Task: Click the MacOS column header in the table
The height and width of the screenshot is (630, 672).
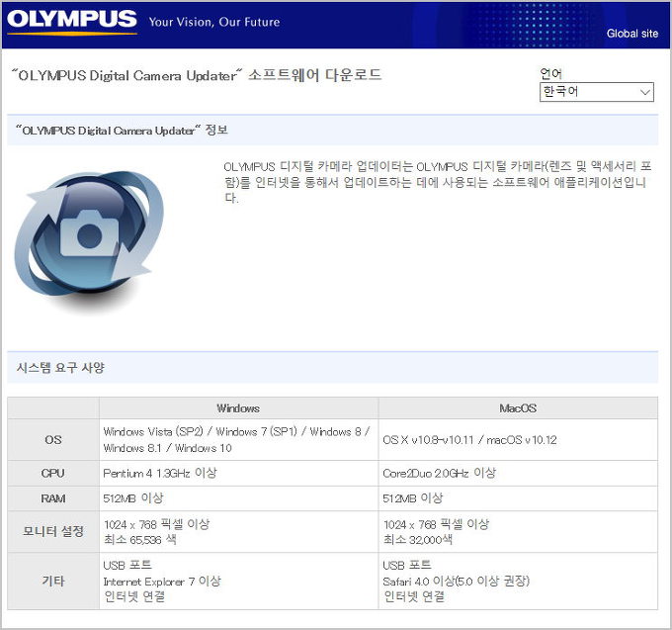Action: 518,407
